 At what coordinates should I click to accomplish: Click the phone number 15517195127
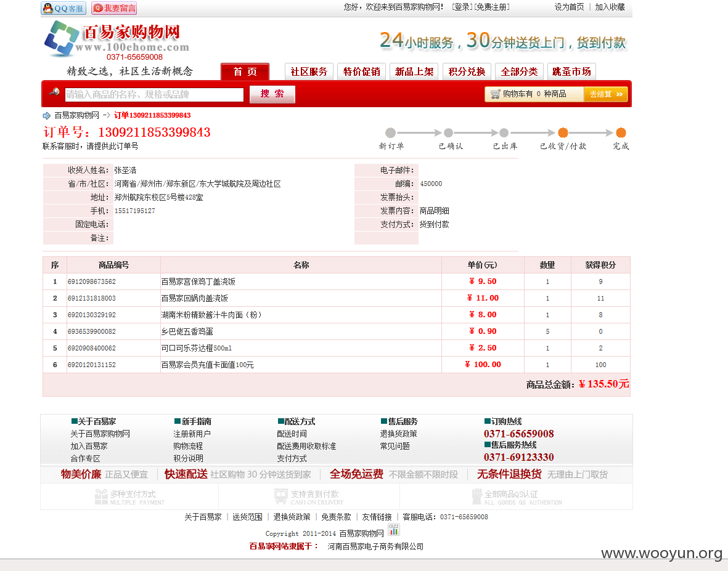[x=134, y=211]
